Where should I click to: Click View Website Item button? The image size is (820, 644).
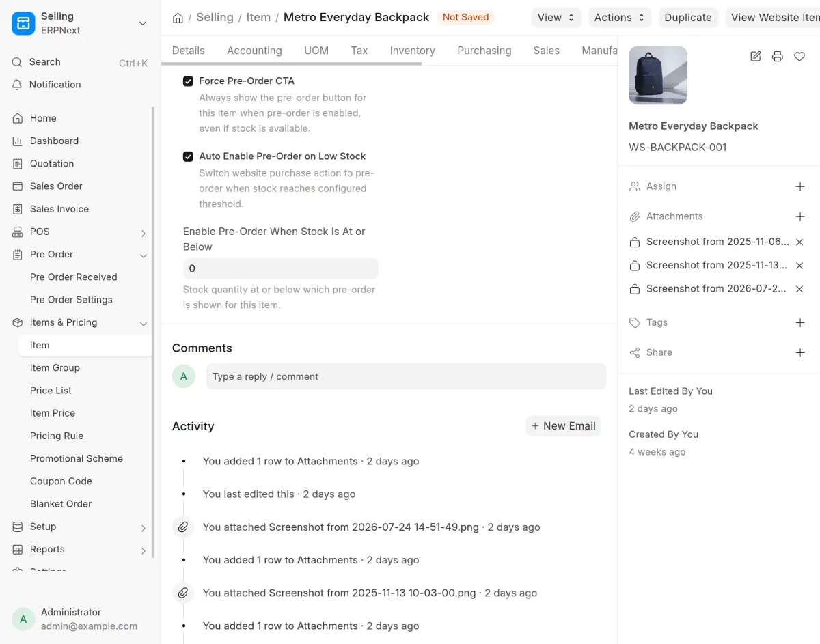click(x=773, y=18)
